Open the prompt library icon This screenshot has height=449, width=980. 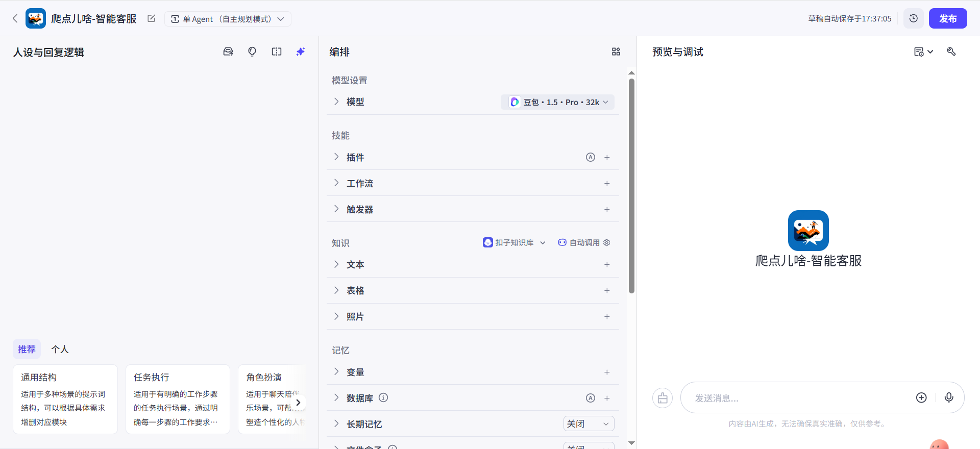pyautogui.click(x=228, y=52)
